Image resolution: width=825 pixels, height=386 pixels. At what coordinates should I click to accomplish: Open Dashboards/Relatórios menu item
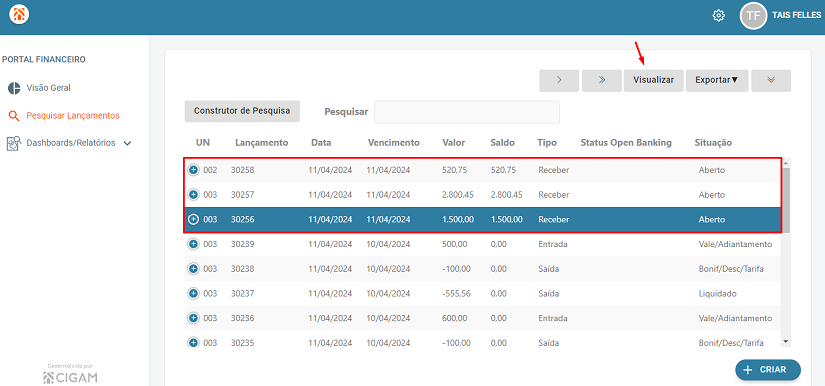[x=71, y=143]
